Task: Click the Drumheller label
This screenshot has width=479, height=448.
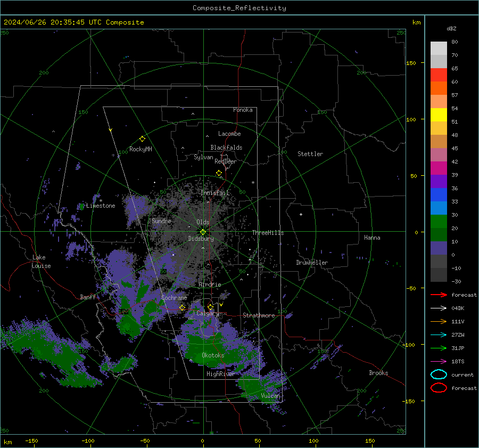Action: pos(312,263)
